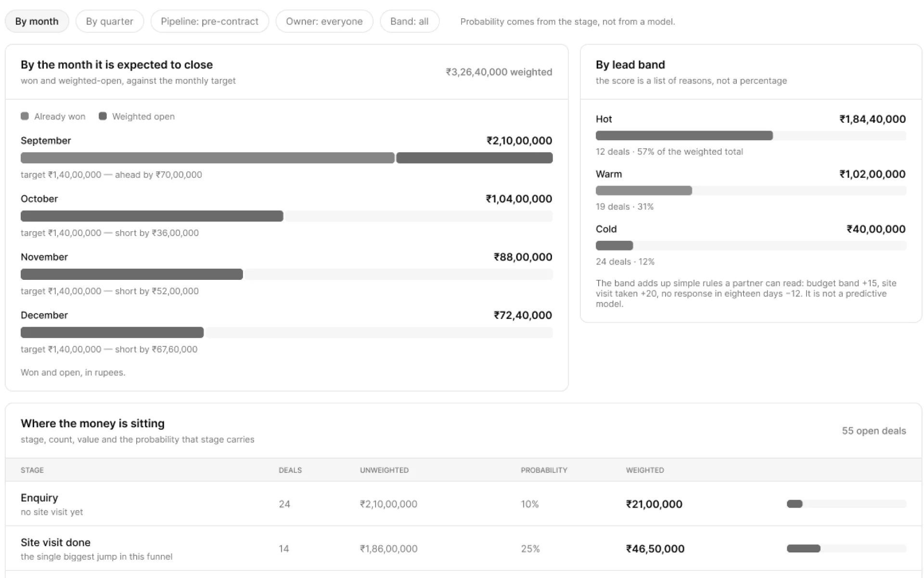Click December's ₹72,40,000 amount
The image size is (924, 578).
(x=523, y=315)
